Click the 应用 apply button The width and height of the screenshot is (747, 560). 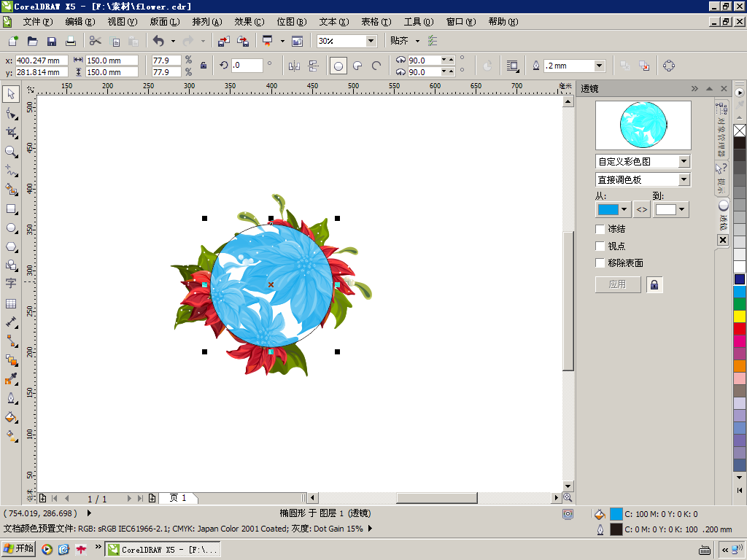617,285
